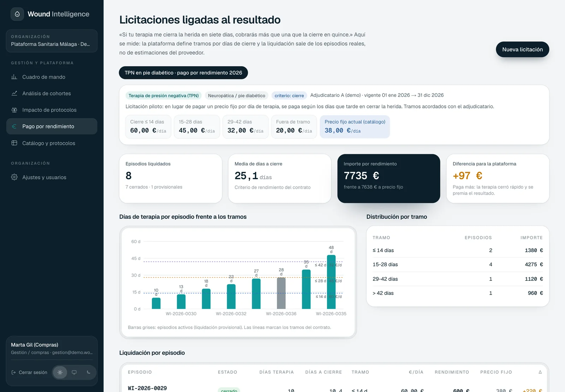Click the ≤ 14 días row in distribution table
Viewport: 565px width, 392px height.
(x=458, y=250)
